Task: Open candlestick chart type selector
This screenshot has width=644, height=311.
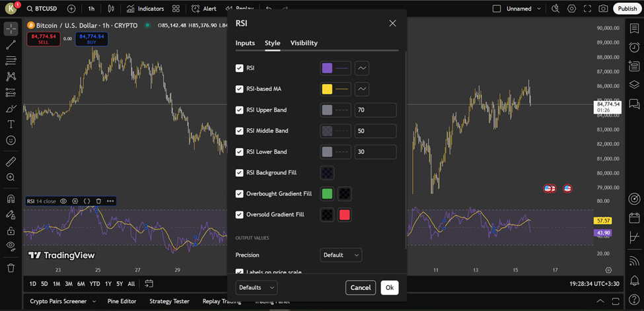Action: (x=110, y=9)
